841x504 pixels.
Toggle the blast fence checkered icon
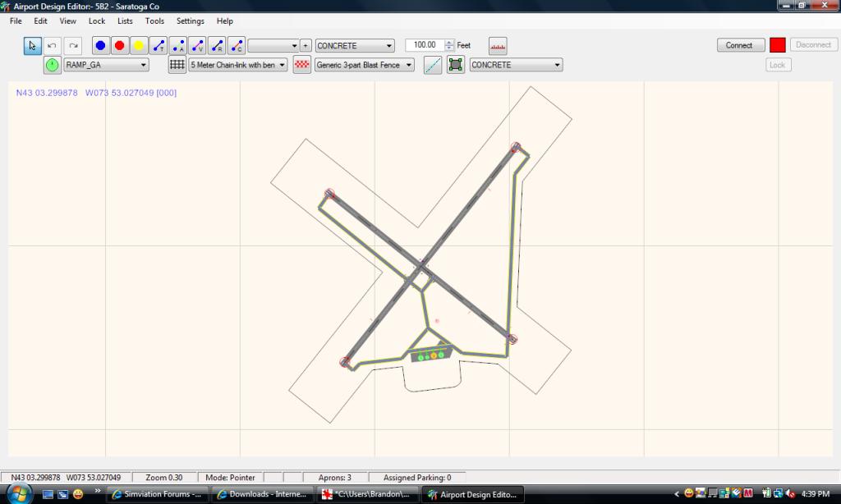click(301, 65)
